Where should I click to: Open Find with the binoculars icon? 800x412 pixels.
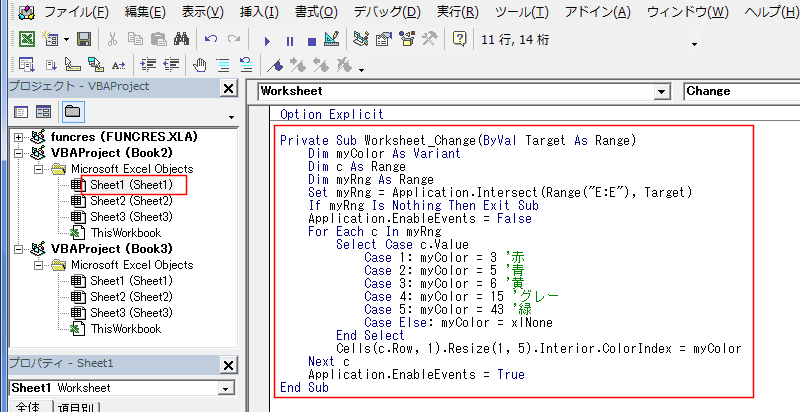181,39
